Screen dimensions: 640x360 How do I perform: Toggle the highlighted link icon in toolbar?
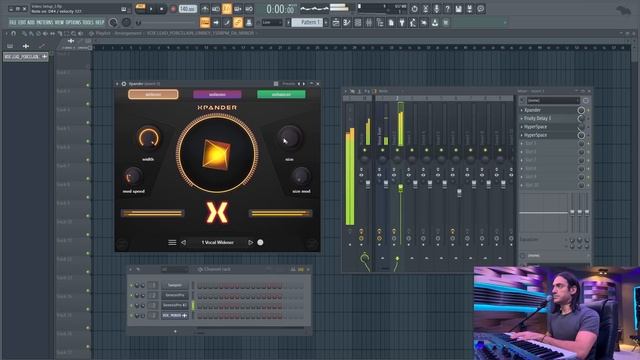[238, 22]
